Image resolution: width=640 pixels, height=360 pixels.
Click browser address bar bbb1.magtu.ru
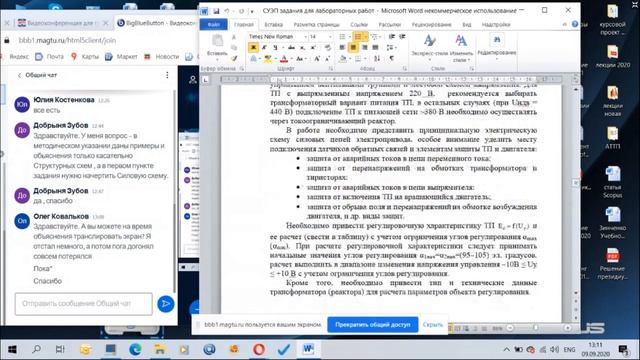tap(67, 40)
